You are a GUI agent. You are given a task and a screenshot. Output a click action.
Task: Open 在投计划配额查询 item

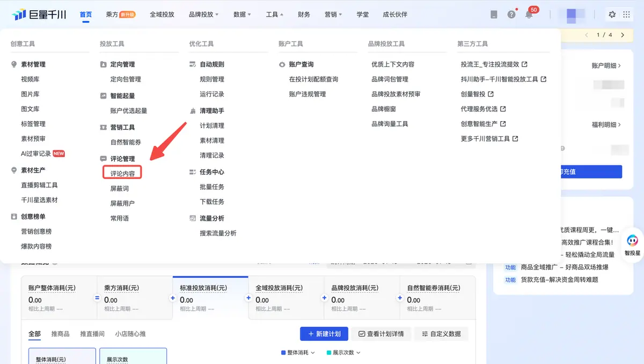(313, 79)
